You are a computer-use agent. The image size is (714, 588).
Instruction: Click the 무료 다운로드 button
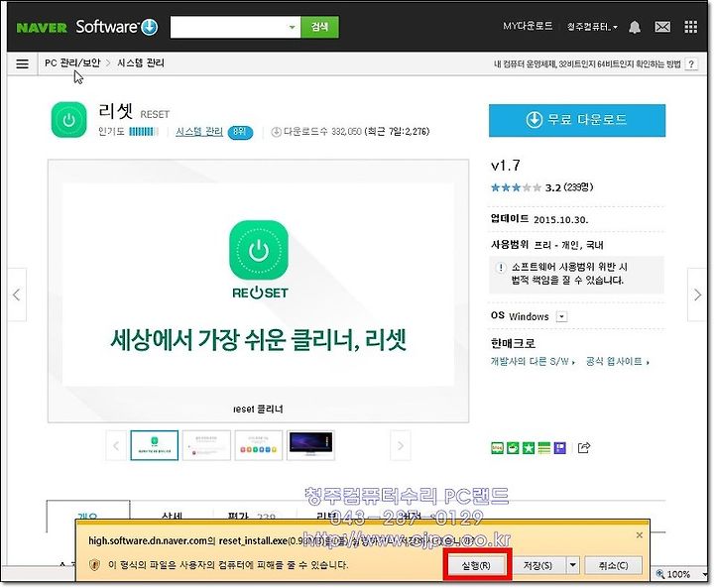coord(577,120)
